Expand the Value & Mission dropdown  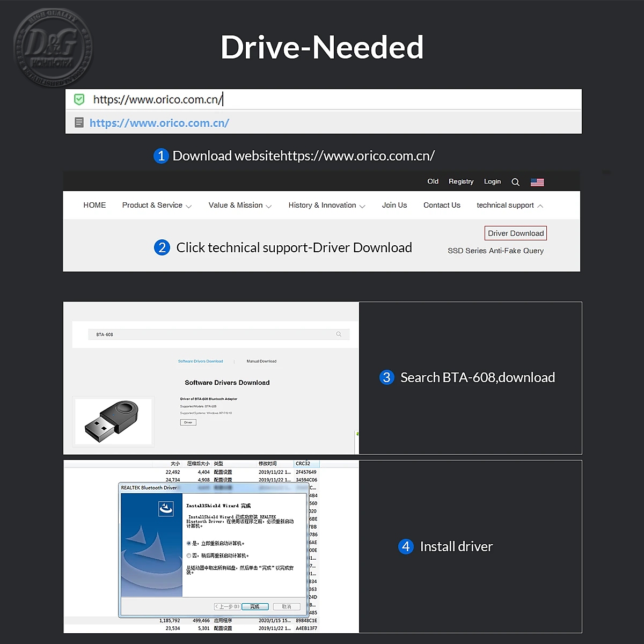240,206
